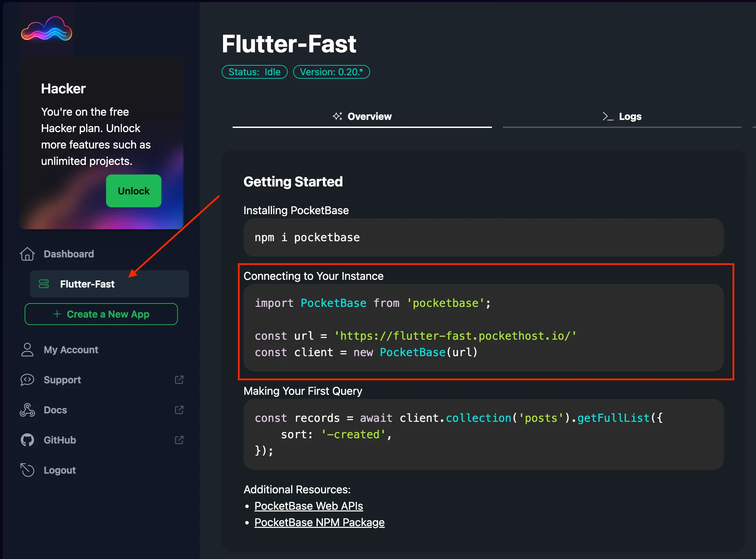Click the Making Your First Query label
This screenshot has height=559, width=756.
[303, 391]
